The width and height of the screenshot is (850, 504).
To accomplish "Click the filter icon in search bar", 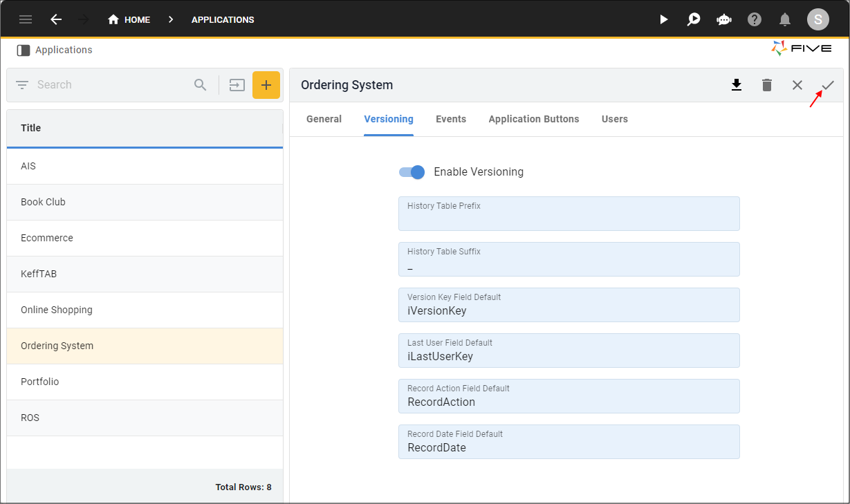I will pyautogui.click(x=22, y=85).
